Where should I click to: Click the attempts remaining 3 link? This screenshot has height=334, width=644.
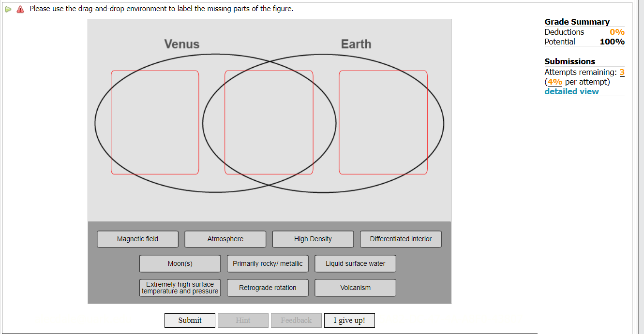(x=622, y=72)
